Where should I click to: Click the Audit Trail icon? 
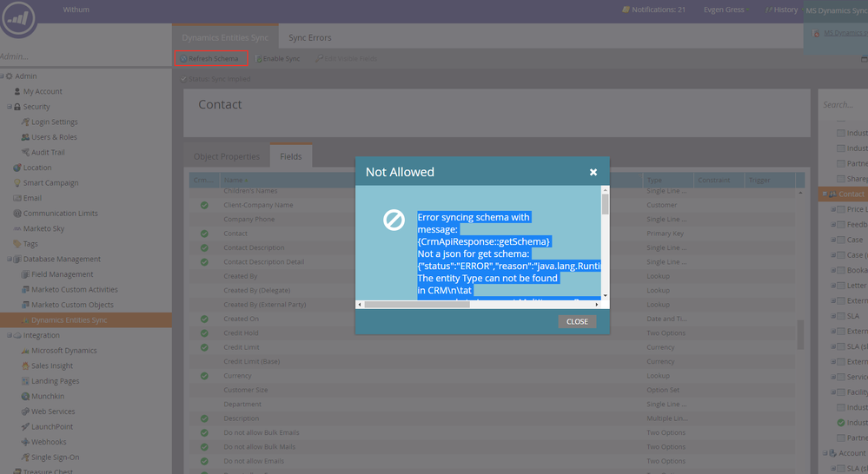(x=25, y=153)
